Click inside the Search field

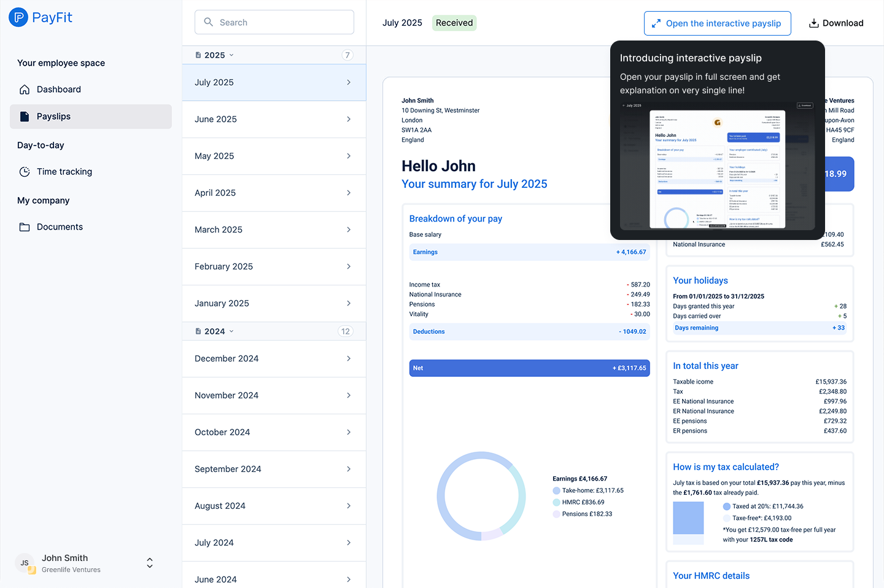(282, 22)
